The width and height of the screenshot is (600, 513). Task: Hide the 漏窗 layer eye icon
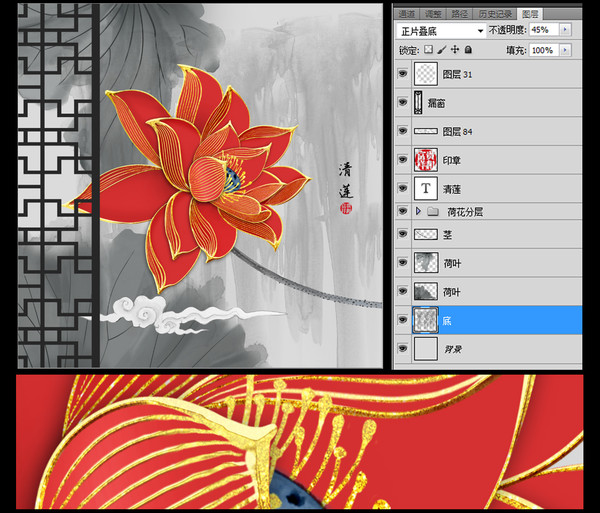pyautogui.click(x=403, y=102)
